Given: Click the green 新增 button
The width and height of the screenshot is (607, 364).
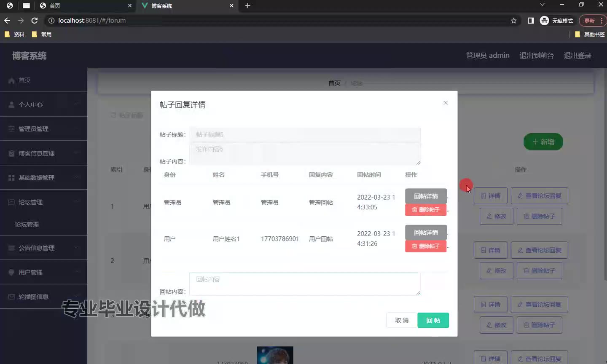Looking at the screenshot, I should [543, 142].
